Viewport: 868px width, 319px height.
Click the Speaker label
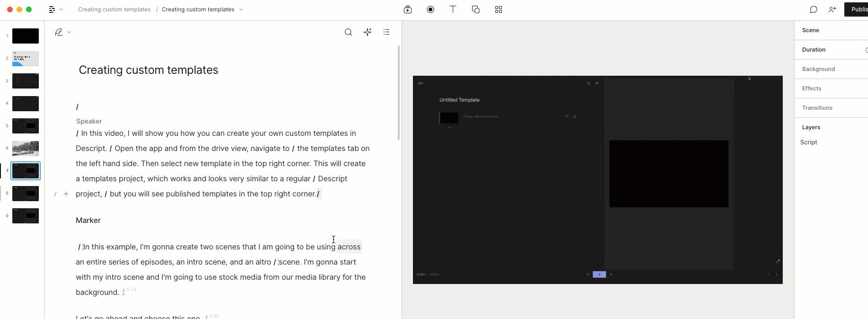(x=89, y=121)
